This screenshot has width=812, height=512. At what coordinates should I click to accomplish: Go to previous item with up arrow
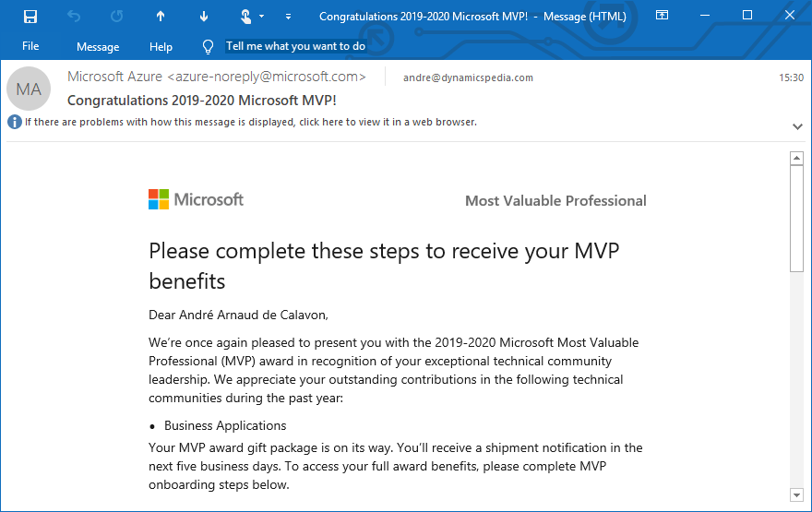click(161, 17)
